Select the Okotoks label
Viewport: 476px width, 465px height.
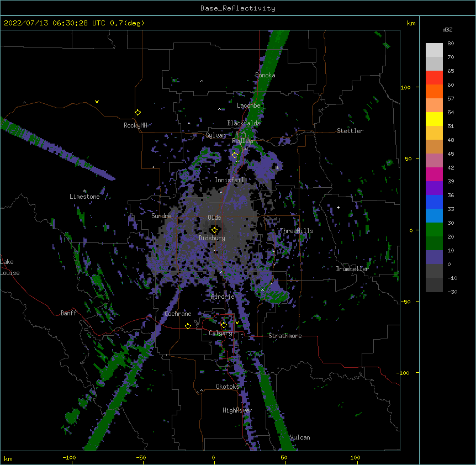[228, 387]
